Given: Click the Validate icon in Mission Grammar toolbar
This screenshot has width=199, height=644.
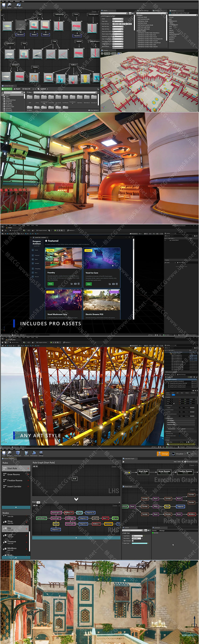Looking at the screenshot, I should coord(27,454).
